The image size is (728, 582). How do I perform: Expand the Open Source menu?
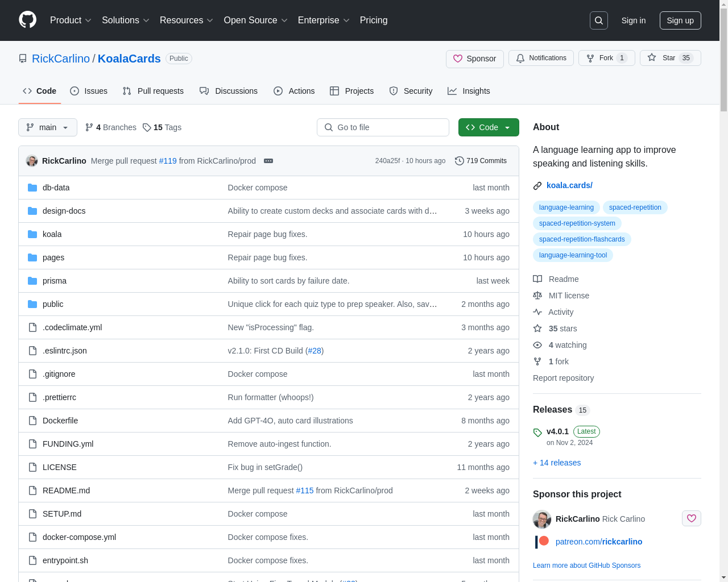[x=256, y=20]
